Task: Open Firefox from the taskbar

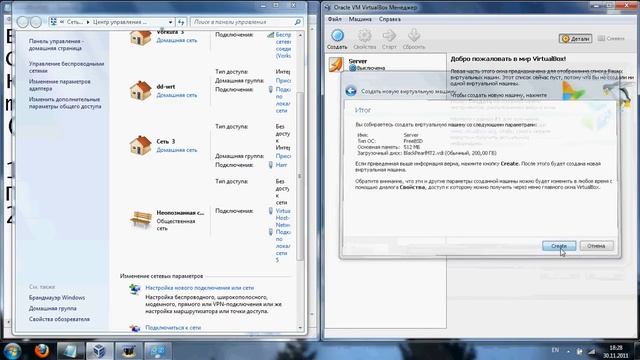Action: point(41,351)
